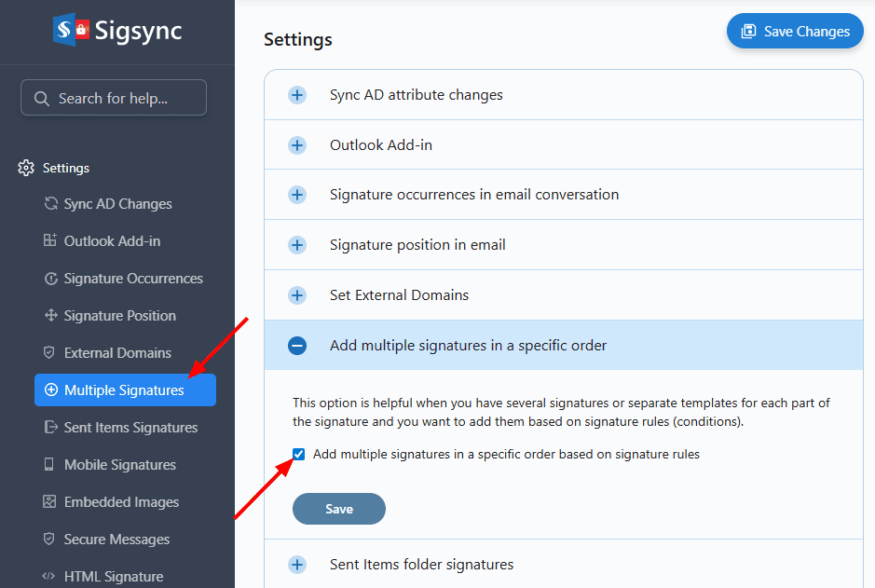Open Secure Messages in the sidebar

point(116,540)
